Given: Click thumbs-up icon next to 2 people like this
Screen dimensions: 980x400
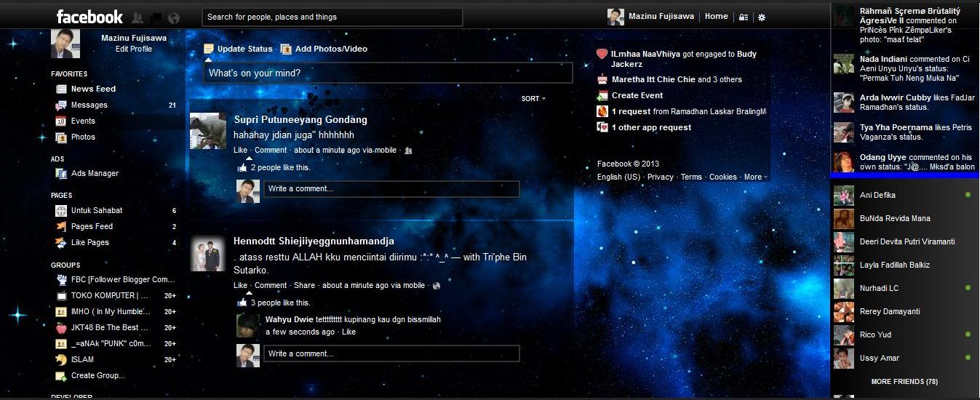Looking at the screenshot, I should coord(242,167).
